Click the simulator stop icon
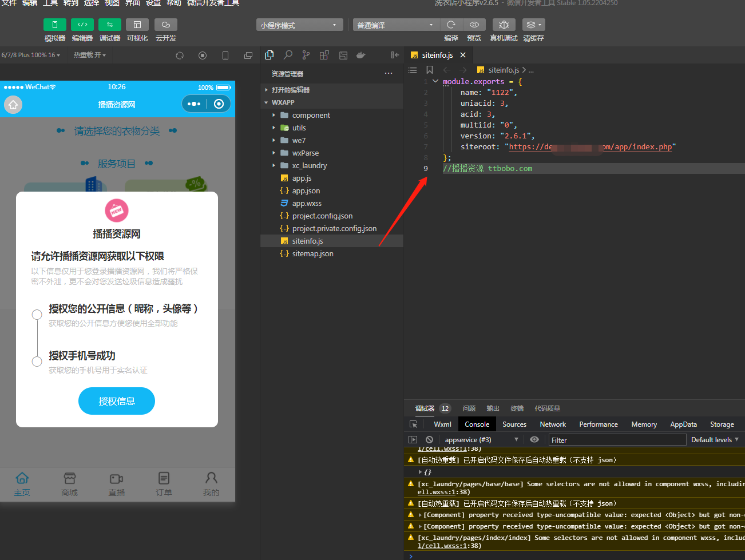 203,55
